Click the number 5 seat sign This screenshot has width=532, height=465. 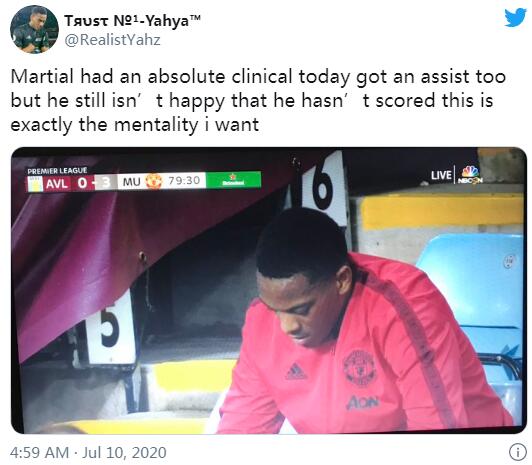coord(109,329)
